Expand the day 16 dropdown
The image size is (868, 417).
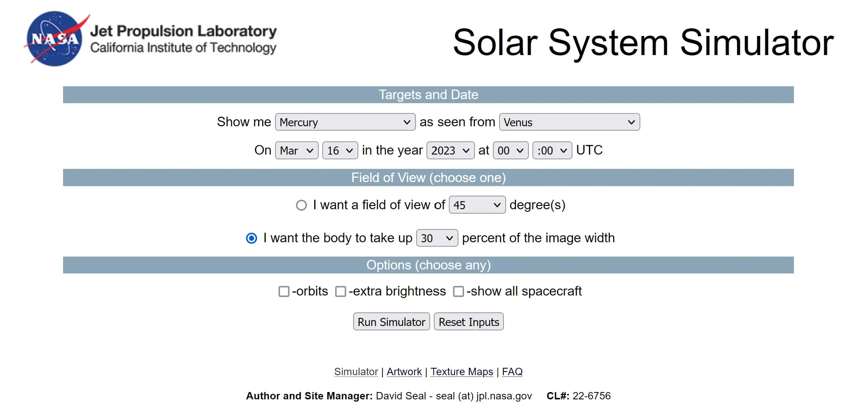pos(338,150)
